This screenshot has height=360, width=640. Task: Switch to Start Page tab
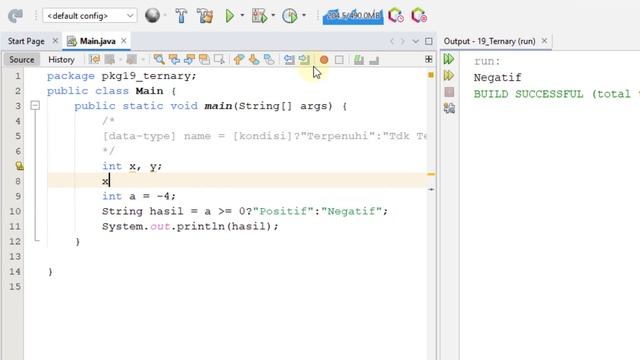(x=26, y=41)
